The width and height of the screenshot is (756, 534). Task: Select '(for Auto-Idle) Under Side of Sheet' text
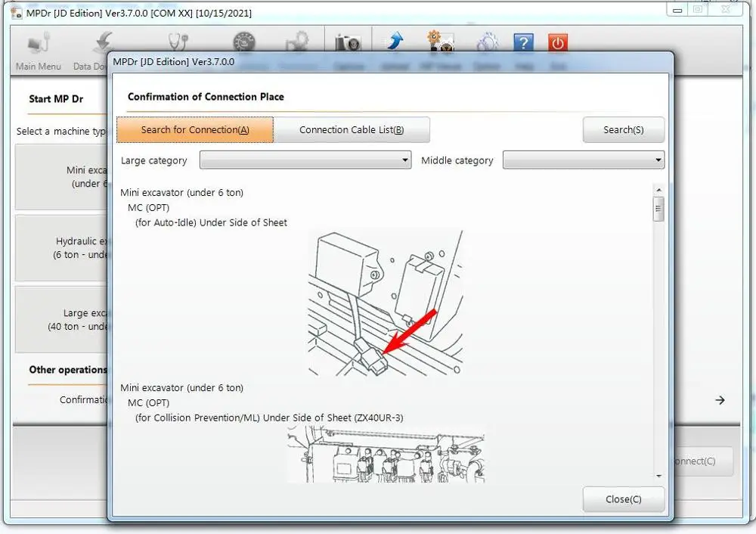[x=211, y=222]
